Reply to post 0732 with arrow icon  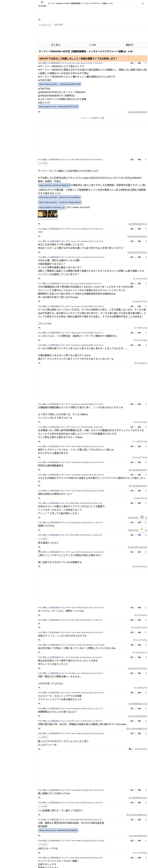click(39, 627)
